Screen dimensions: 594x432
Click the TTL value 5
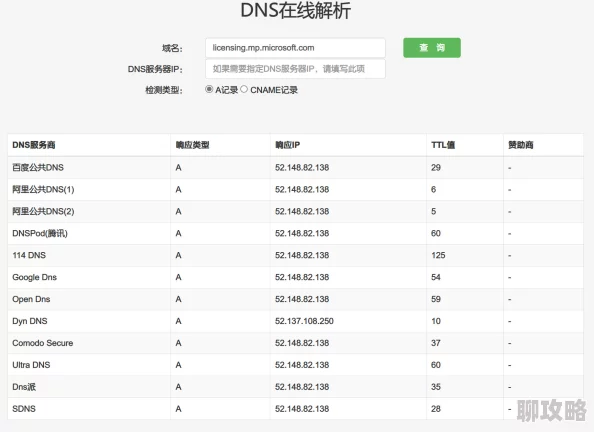coord(433,211)
